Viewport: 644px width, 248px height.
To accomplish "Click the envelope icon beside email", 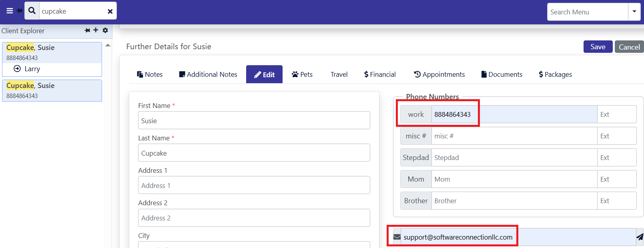I will click(x=397, y=237).
